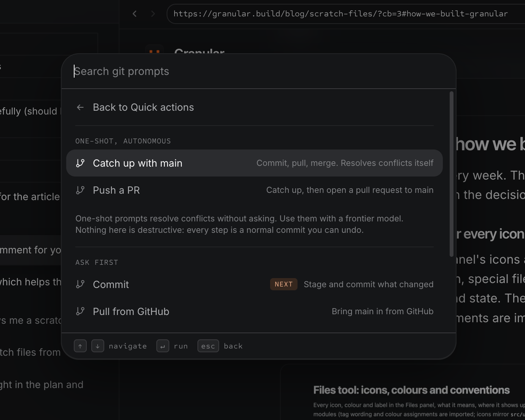Click the branch icon beside Push a PR
Viewport: 525px width, 420px height.
click(x=80, y=190)
